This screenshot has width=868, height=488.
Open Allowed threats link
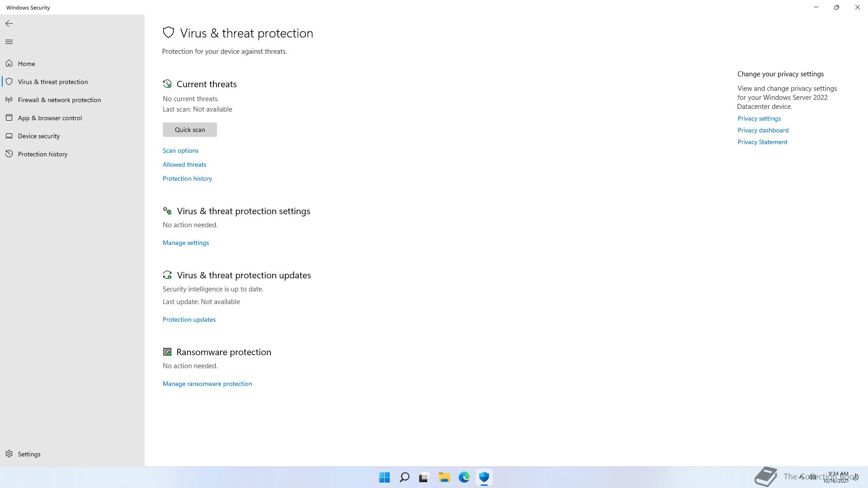click(x=184, y=164)
